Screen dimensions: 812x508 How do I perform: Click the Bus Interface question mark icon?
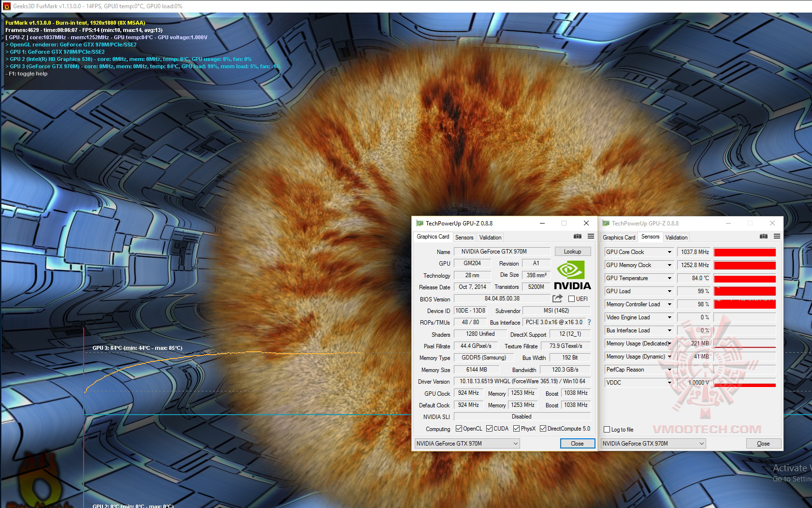coord(589,322)
